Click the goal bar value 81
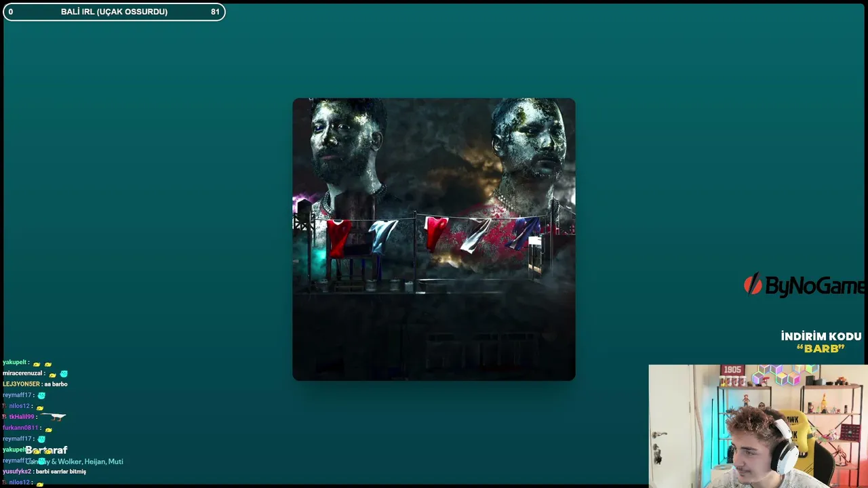Screen dimensions: 868x488 point(215,12)
